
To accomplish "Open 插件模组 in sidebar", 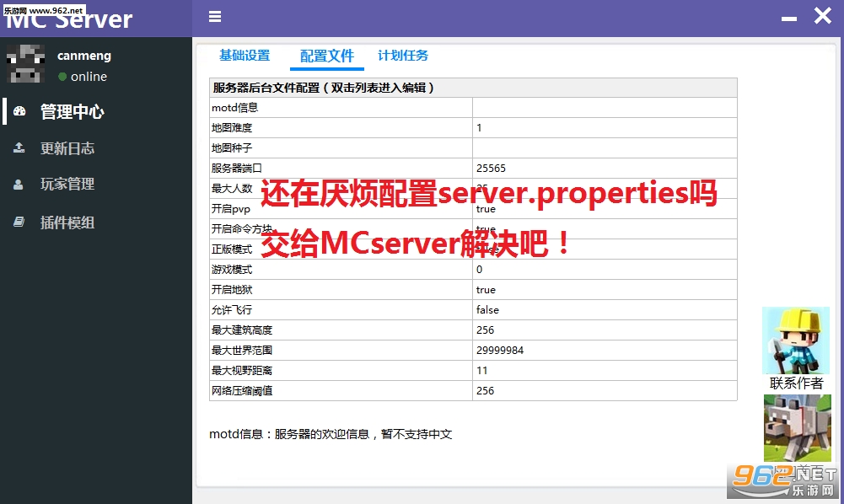I will [x=67, y=223].
